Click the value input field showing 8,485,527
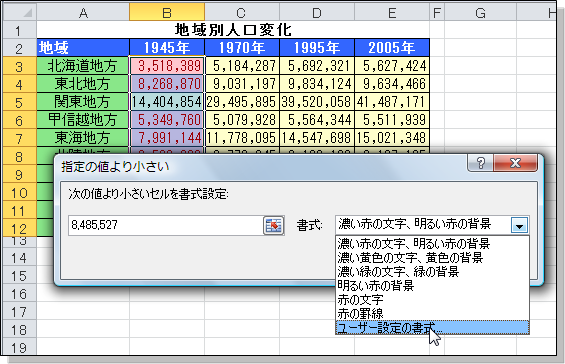 click(166, 226)
